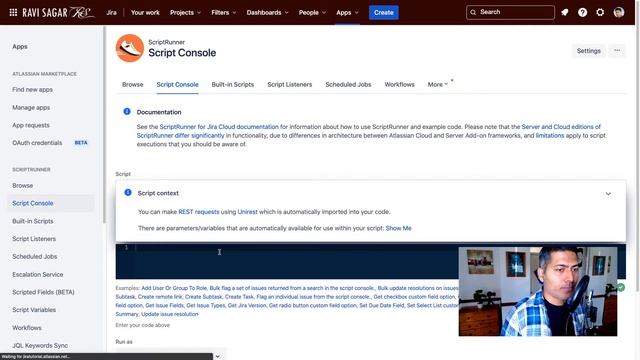Screen dimensions: 640x360
Task: Open the limitations link
Action: pyautogui.click(x=550, y=135)
